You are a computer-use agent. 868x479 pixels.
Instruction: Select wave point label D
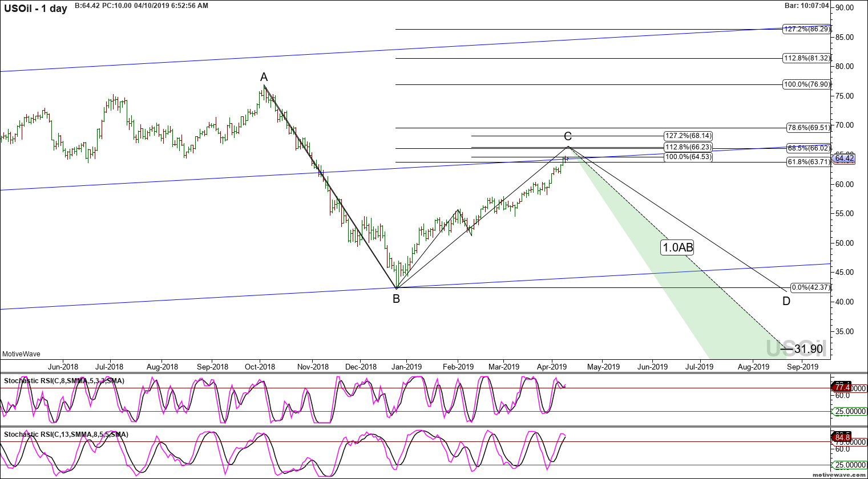(x=786, y=301)
